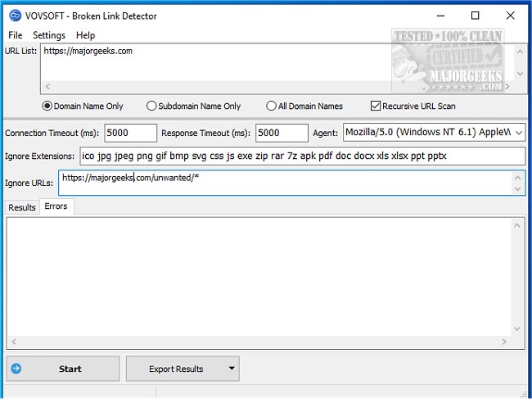The width and height of the screenshot is (532, 399).
Task: Click Ignore URLs scroll down arrow
Action: pos(518,188)
